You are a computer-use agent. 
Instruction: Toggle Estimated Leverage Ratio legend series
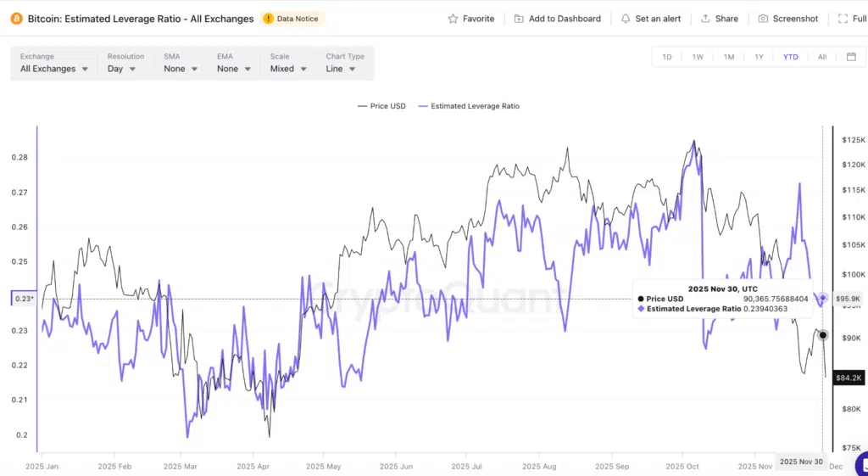point(470,106)
